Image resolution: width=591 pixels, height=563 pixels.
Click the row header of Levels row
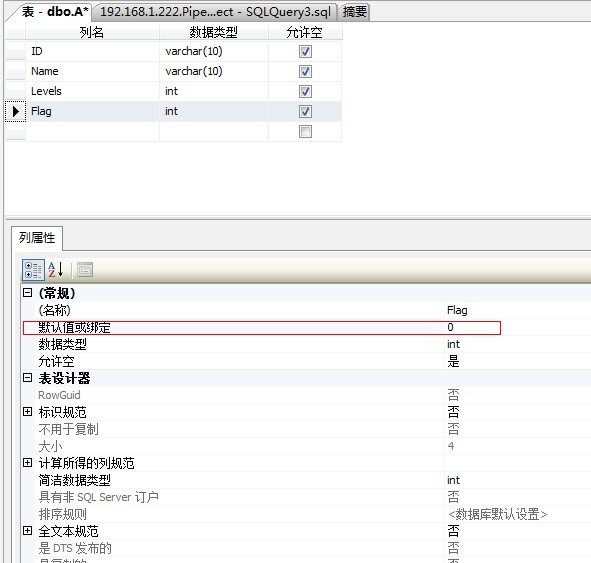click(x=15, y=92)
